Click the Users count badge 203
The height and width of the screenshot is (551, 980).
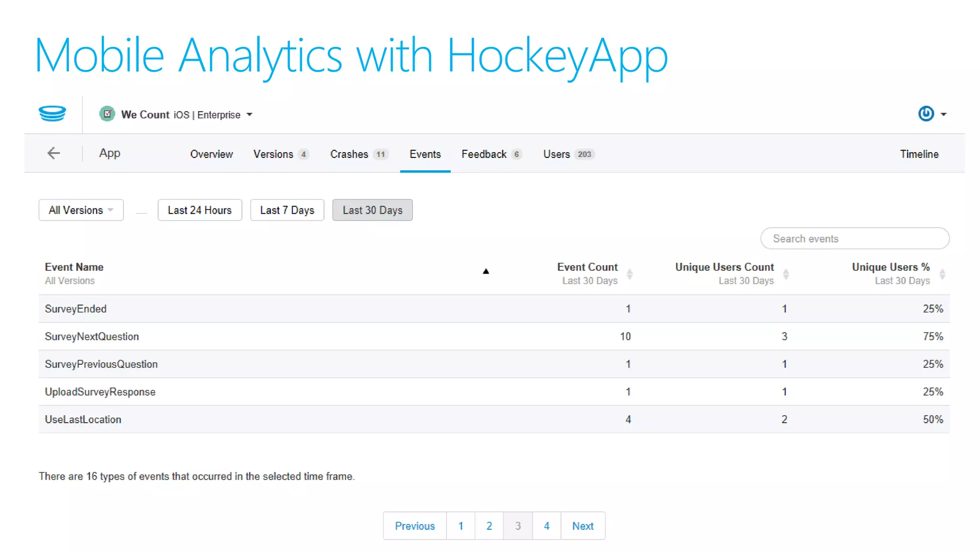tap(584, 154)
